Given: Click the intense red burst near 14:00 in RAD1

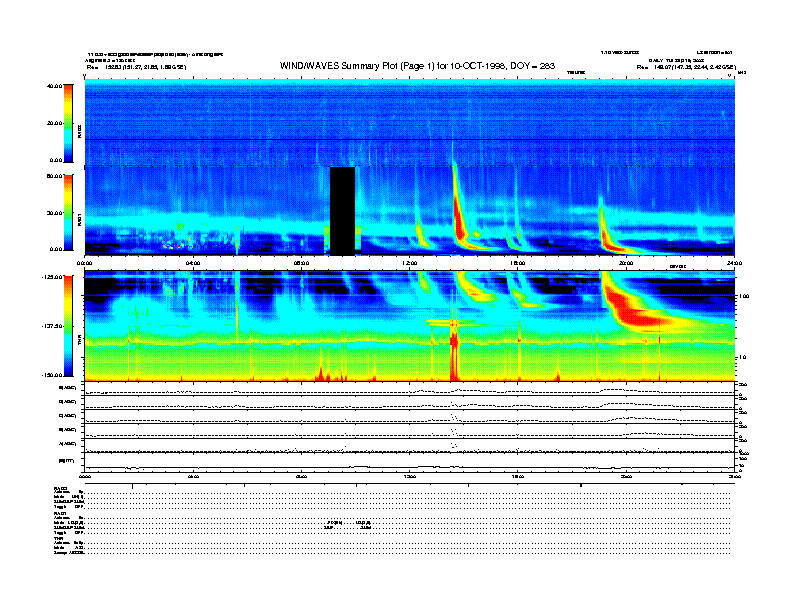Looking at the screenshot, I should [x=459, y=218].
